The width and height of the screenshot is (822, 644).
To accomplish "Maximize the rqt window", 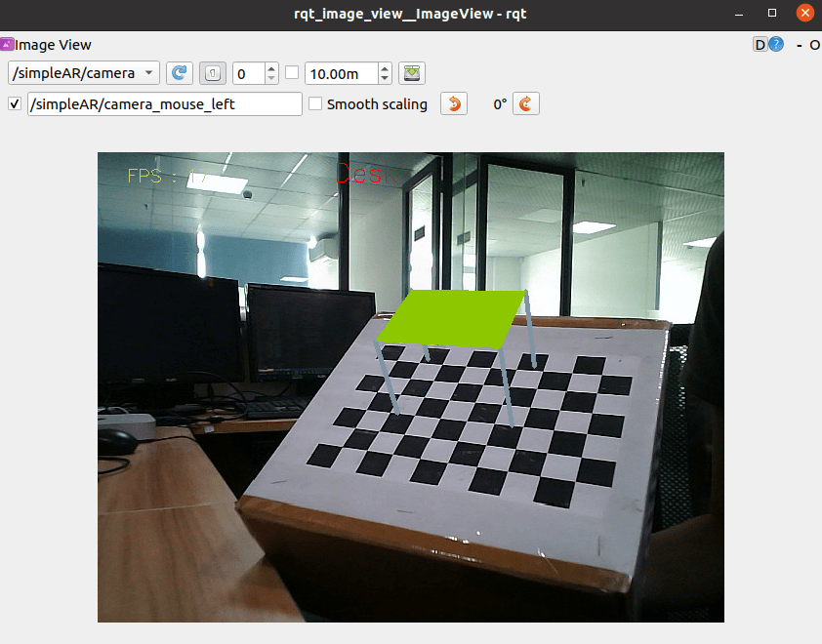I will click(x=772, y=13).
